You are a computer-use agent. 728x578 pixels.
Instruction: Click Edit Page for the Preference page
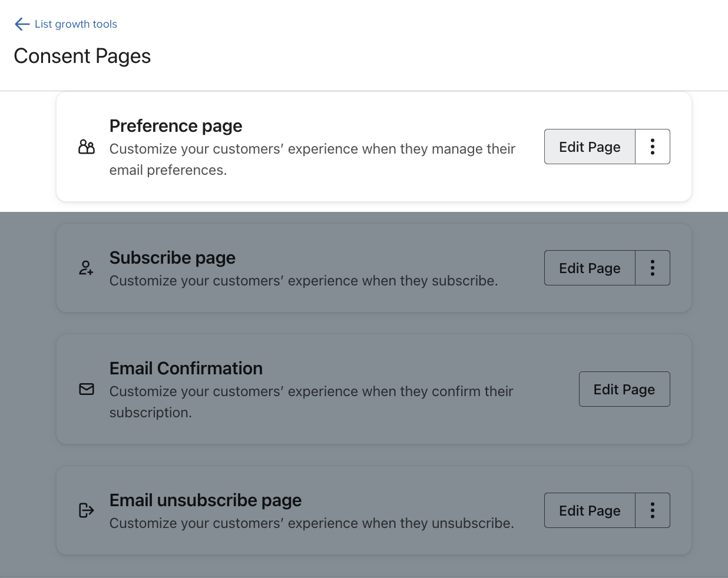[589, 147]
